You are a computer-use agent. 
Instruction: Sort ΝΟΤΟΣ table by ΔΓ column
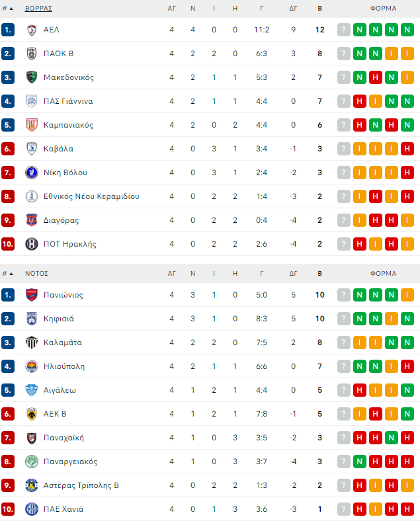pyautogui.click(x=293, y=273)
